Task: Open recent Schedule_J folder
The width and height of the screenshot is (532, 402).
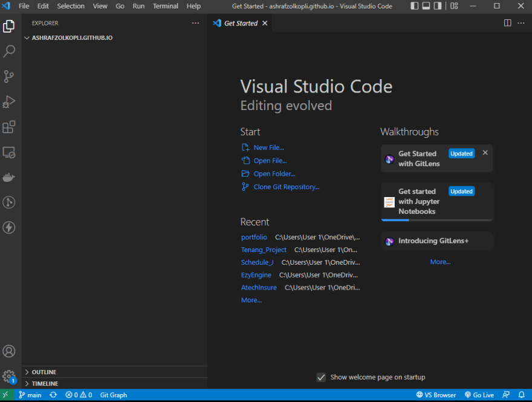Action: [x=257, y=262]
